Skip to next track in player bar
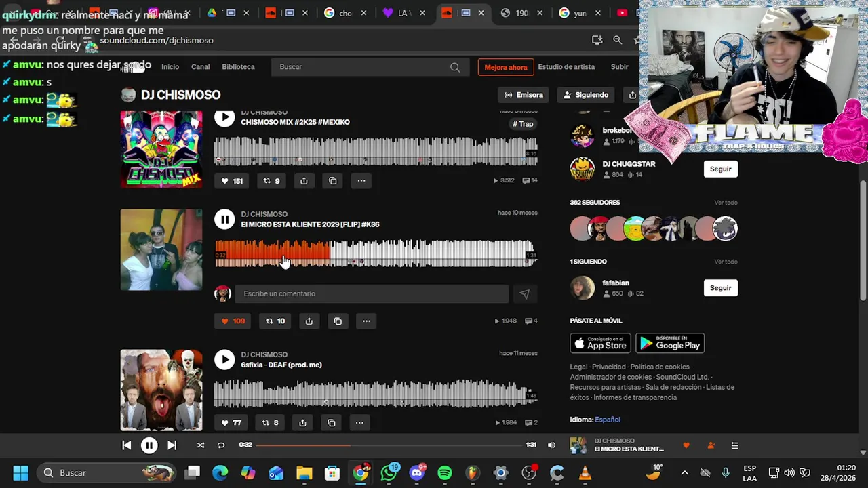 172,445
